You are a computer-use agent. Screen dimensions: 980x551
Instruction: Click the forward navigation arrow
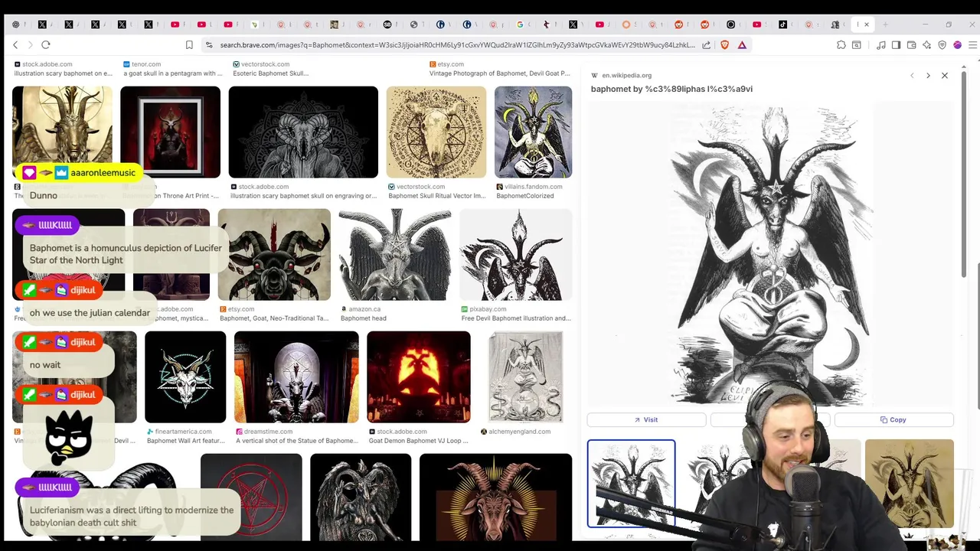[x=30, y=45]
